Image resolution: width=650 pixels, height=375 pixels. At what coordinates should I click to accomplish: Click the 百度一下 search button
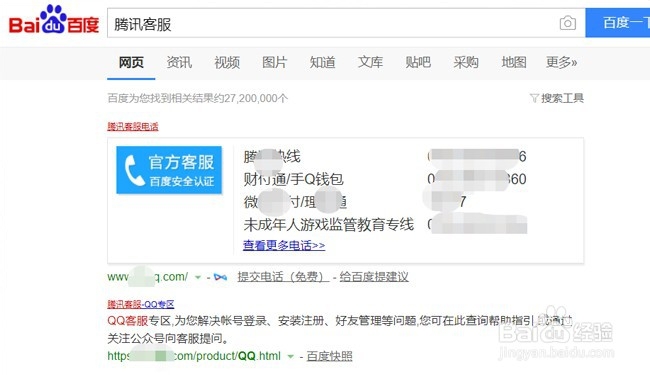(x=618, y=23)
